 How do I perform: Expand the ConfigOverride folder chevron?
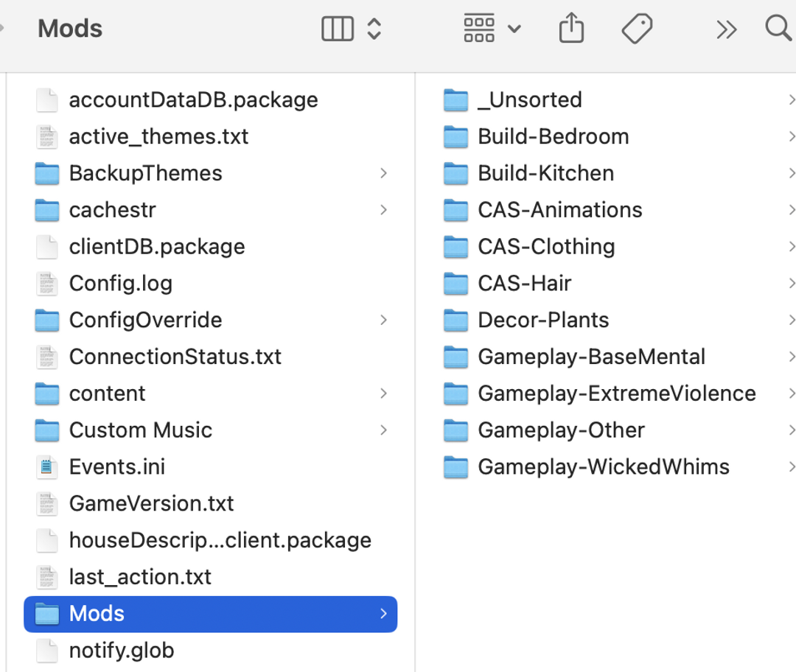click(383, 320)
